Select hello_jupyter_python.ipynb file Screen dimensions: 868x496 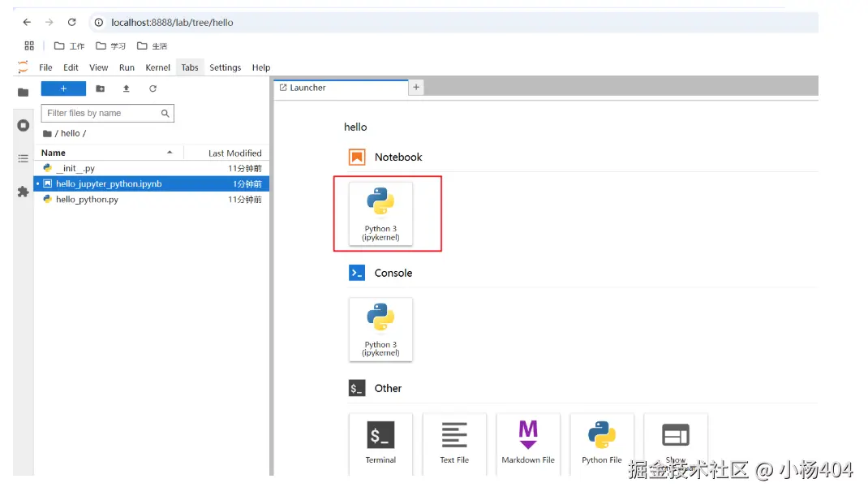[x=152, y=184]
